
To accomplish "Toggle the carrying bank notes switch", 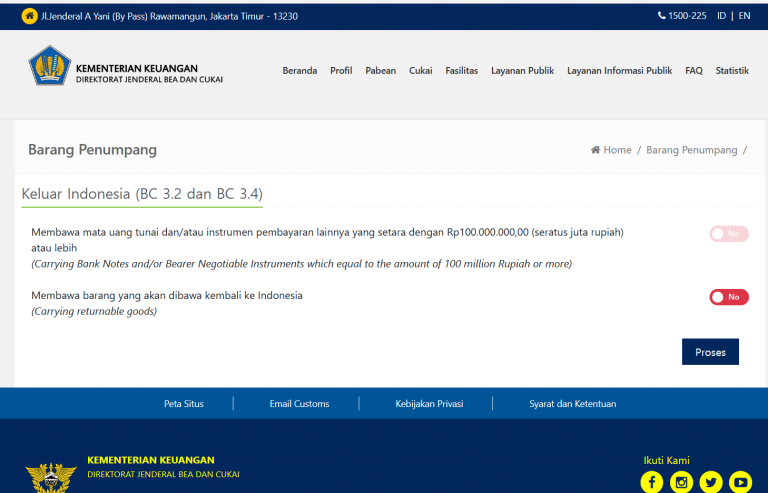I will (729, 234).
